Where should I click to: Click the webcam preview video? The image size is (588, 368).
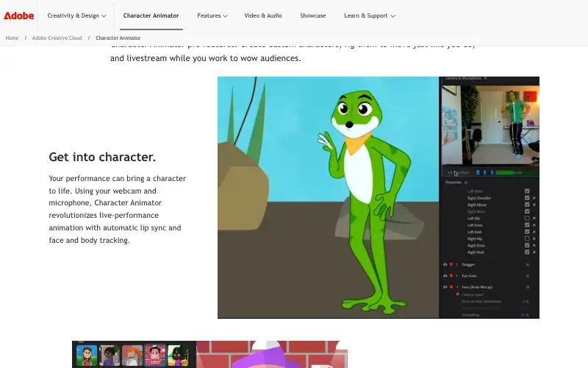(490, 125)
